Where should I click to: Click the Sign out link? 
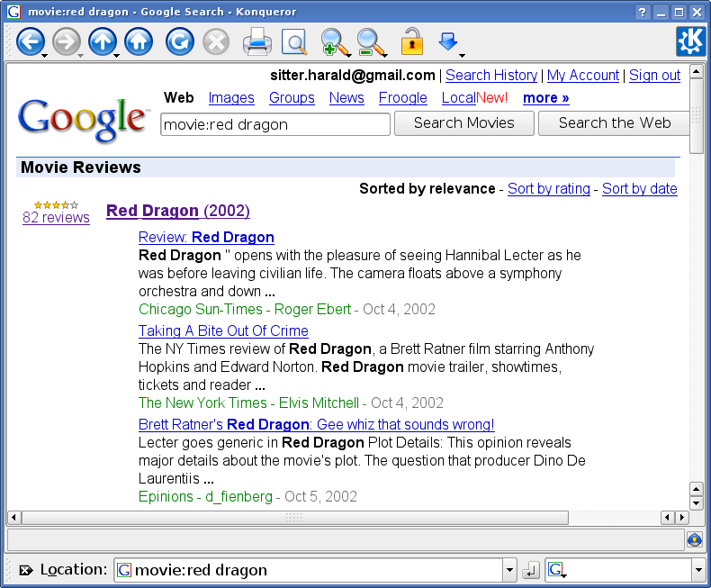[655, 76]
